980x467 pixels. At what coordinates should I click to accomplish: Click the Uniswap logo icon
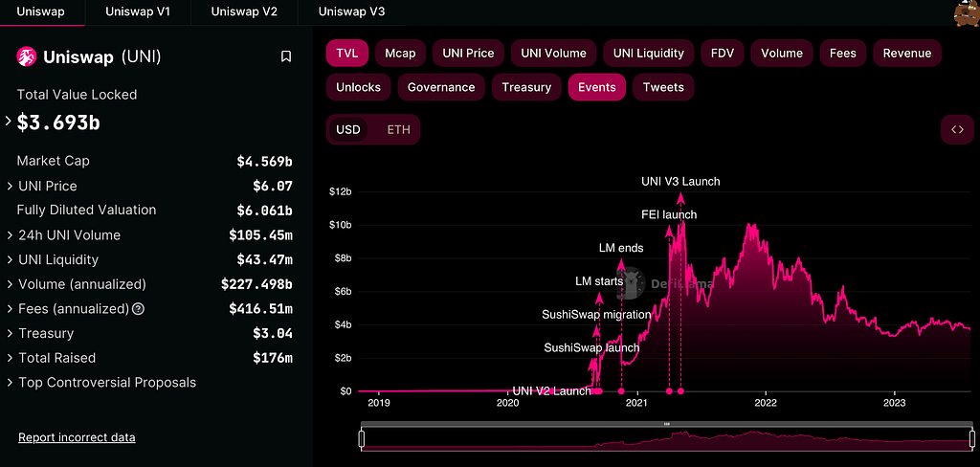point(27,56)
